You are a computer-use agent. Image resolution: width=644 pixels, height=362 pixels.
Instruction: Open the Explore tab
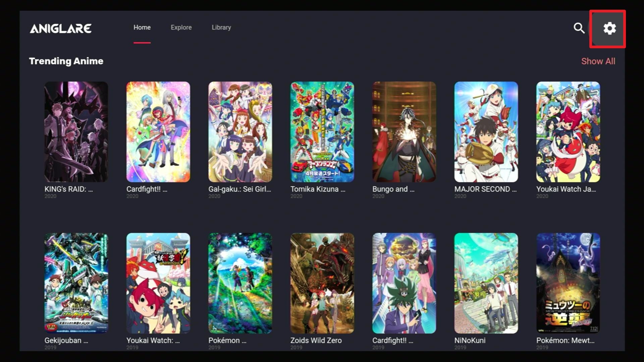click(181, 27)
